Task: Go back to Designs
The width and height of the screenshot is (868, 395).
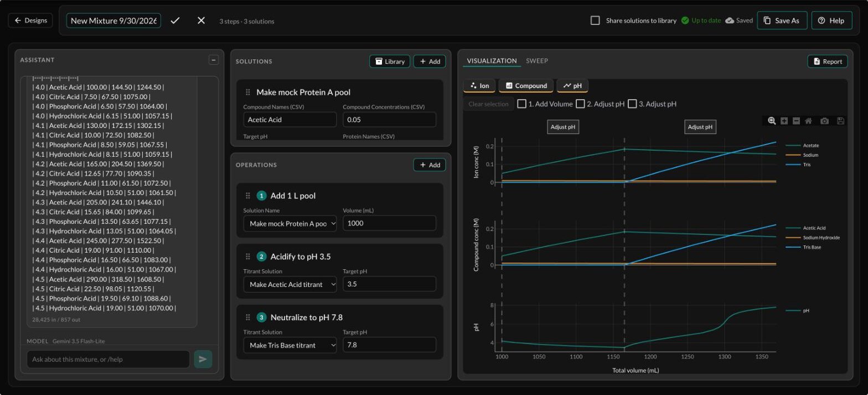Action: pos(30,20)
